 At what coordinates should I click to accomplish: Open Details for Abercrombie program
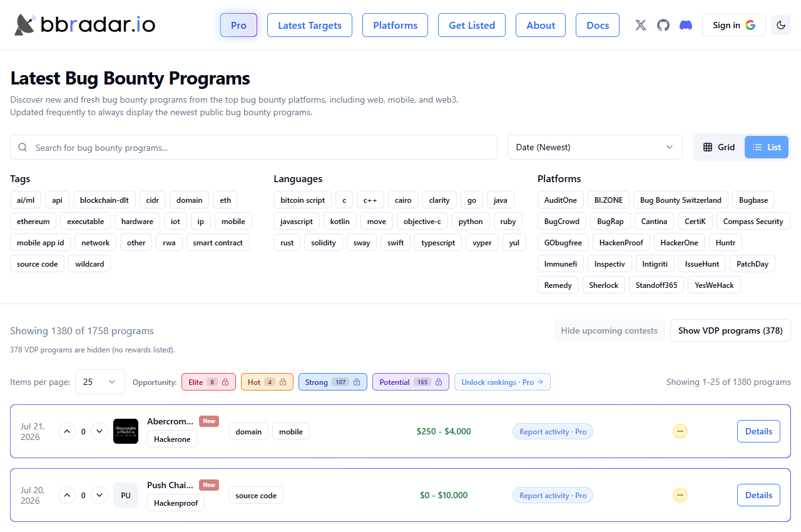pyautogui.click(x=758, y=431)
